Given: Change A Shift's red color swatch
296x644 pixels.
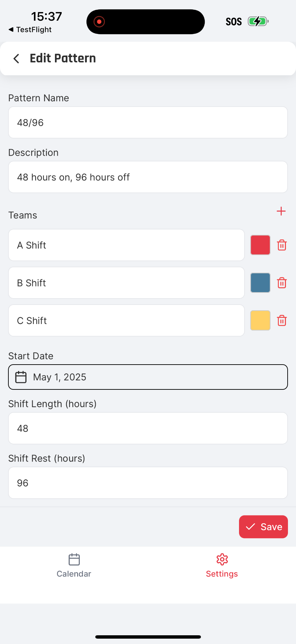Looking at the screenshot, I should pos(260,245).
